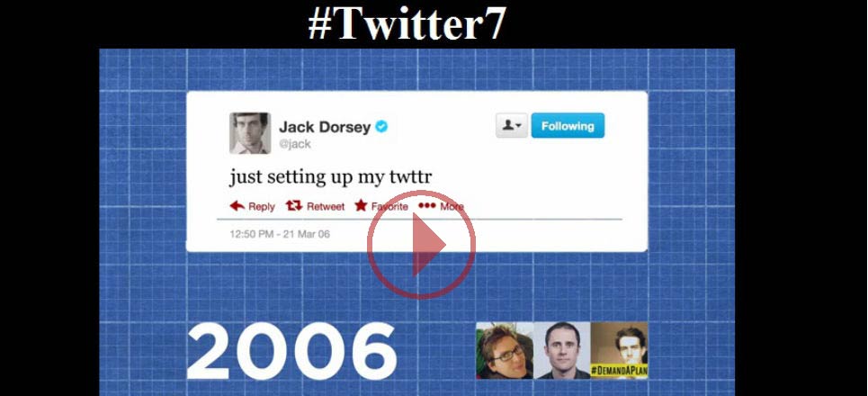Screen dimensions: 868x396
Task: Click the blue verified badge
Action: 381,126
